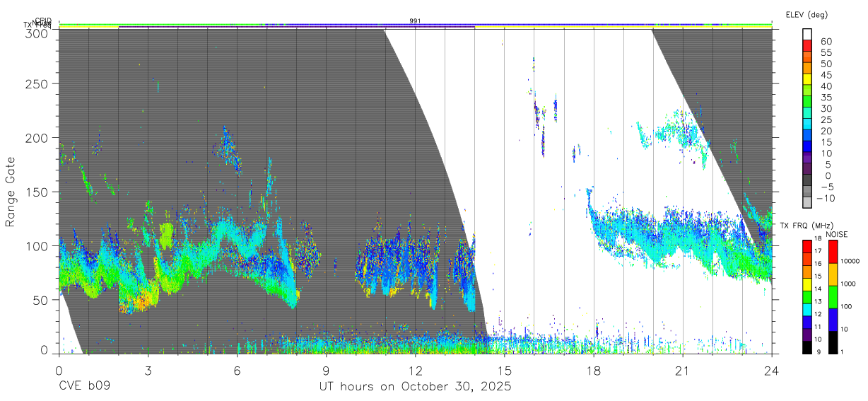Click the "UT hours on October 30, 2025" label
The height and width of the screenshot is (401, 868).
click(415, 387)
